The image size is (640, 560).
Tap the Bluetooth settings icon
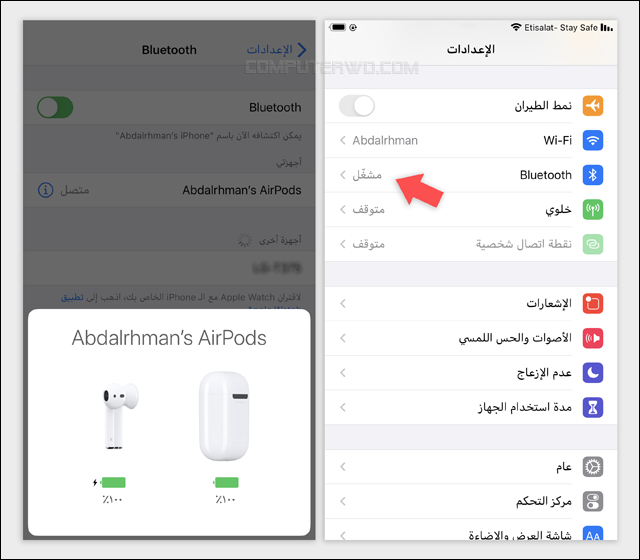(x=593, y=175)
